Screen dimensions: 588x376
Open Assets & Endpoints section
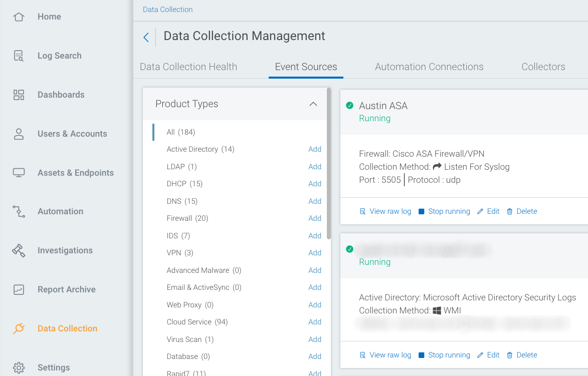(x=75, y=173)
